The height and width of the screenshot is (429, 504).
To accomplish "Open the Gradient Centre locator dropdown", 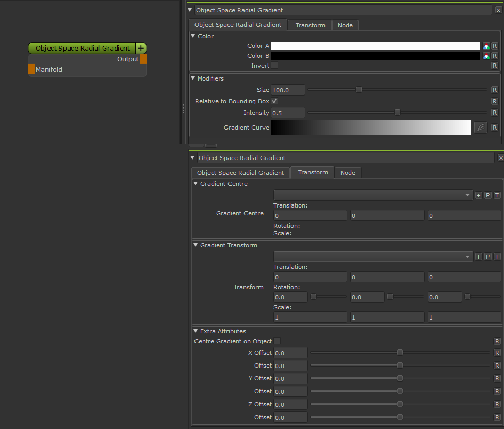I will [x=372, y=195].
